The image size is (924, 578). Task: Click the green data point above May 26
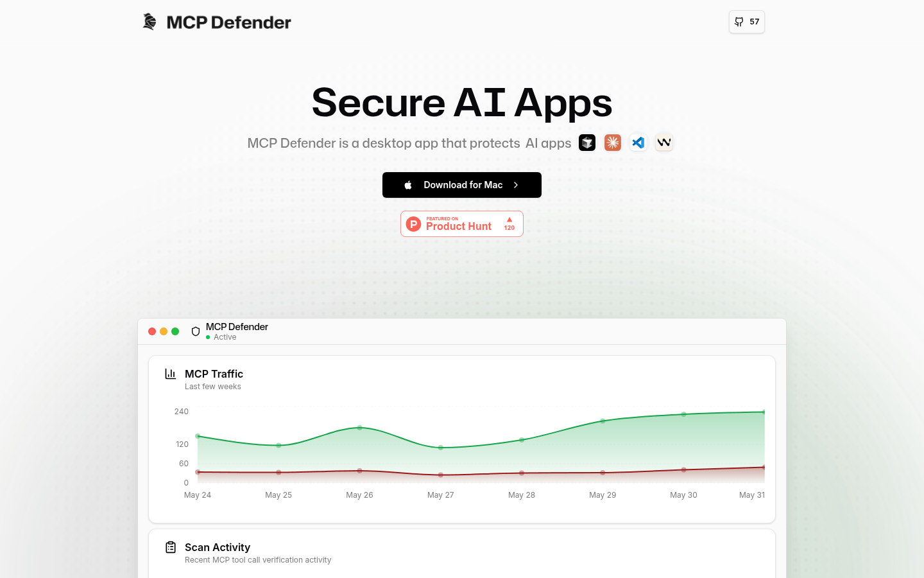pos(359,428)
